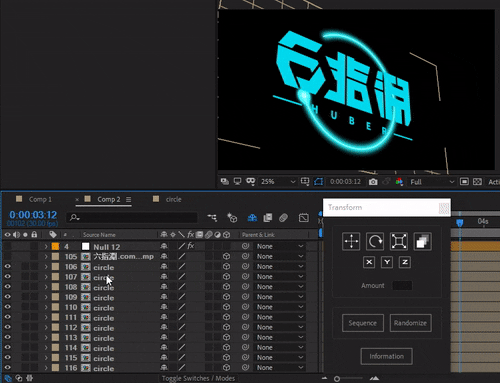Expand layer 105 properties
500x383 pixels.
[x=46, y=257]
